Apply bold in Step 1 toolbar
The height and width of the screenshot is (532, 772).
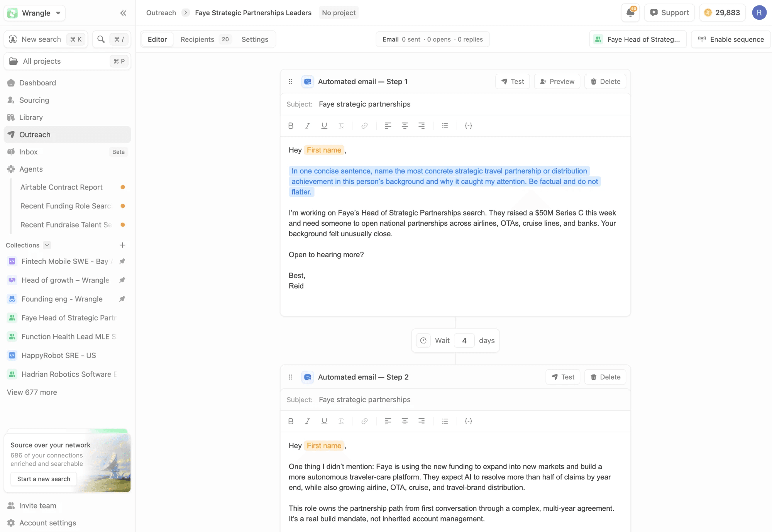[291, 125]
